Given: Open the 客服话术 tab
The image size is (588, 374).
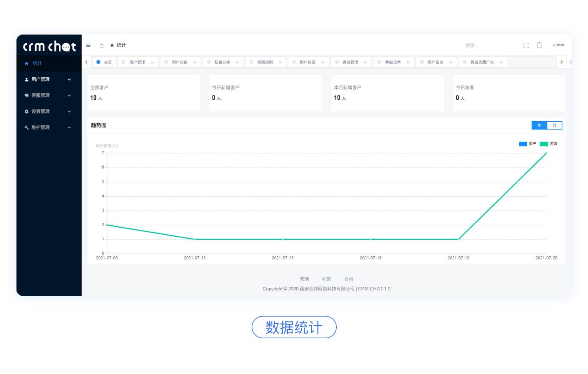Looking at the screenshot, I should pos(393,62).
